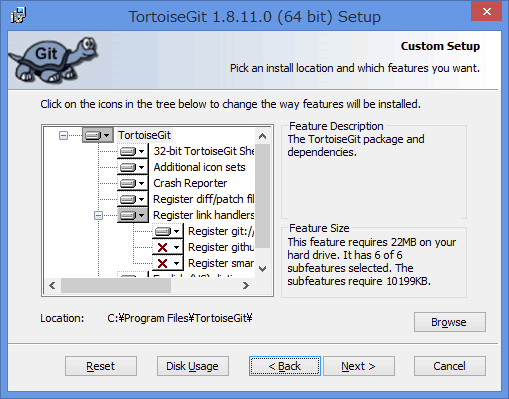Screen dimensions: 509x399
Task: Select Register diff/patch tree item
Action: (x=204, y=199)
